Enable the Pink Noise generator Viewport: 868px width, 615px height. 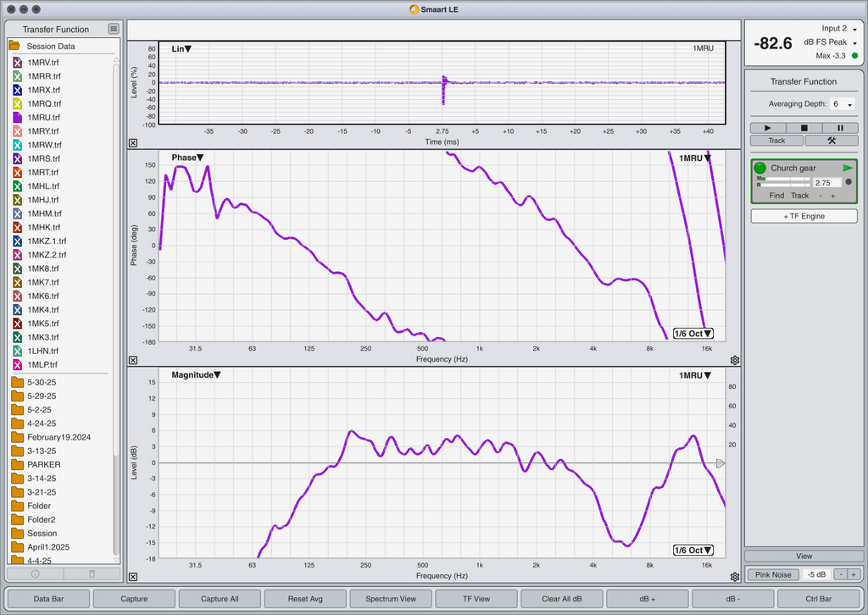(x=773, y=574)
